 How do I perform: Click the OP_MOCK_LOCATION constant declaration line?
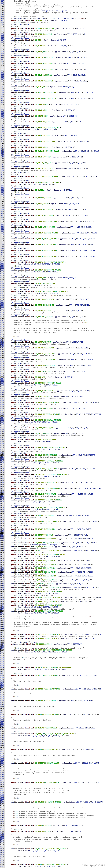coord(48,408)
